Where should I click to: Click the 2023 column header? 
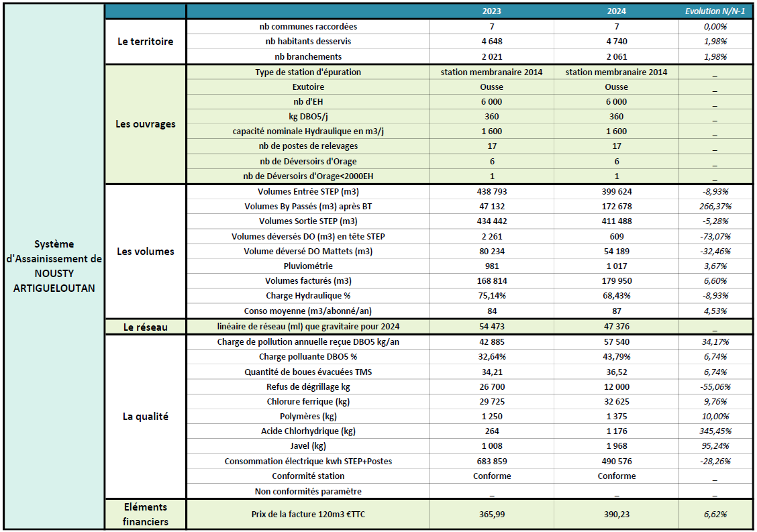pos(491,11)
